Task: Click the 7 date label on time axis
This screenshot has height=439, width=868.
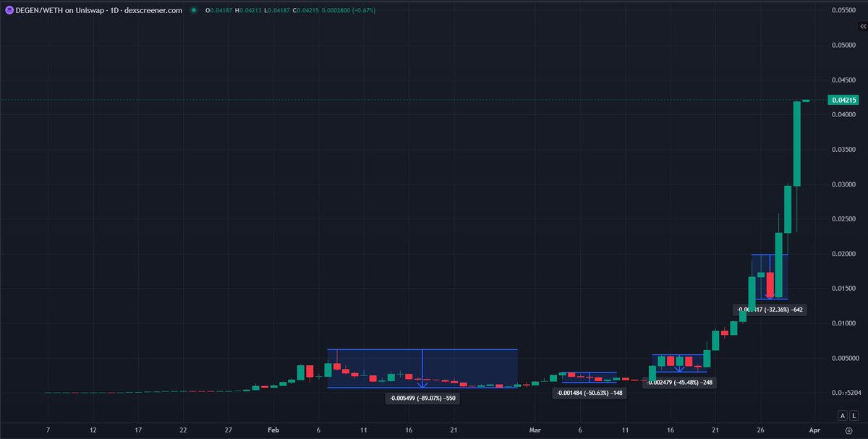Action: pyautogui.click(x=48, y=430)
